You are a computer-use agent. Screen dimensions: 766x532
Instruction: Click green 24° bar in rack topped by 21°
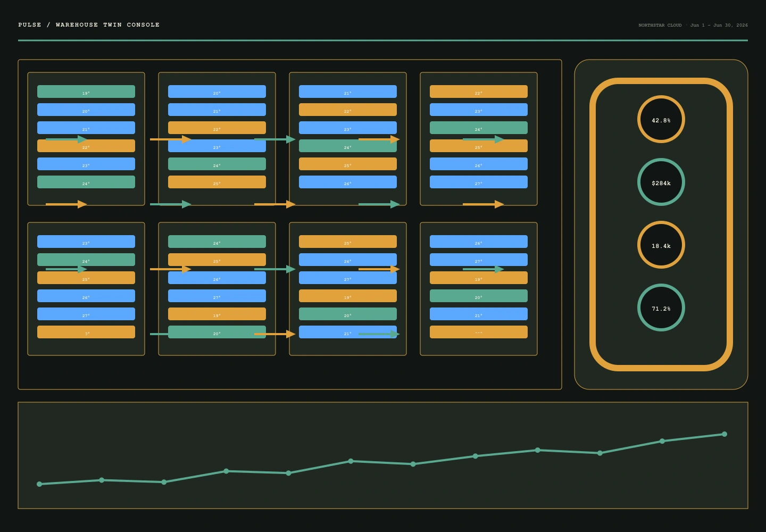pyautogui.click(x=348, y=146)
